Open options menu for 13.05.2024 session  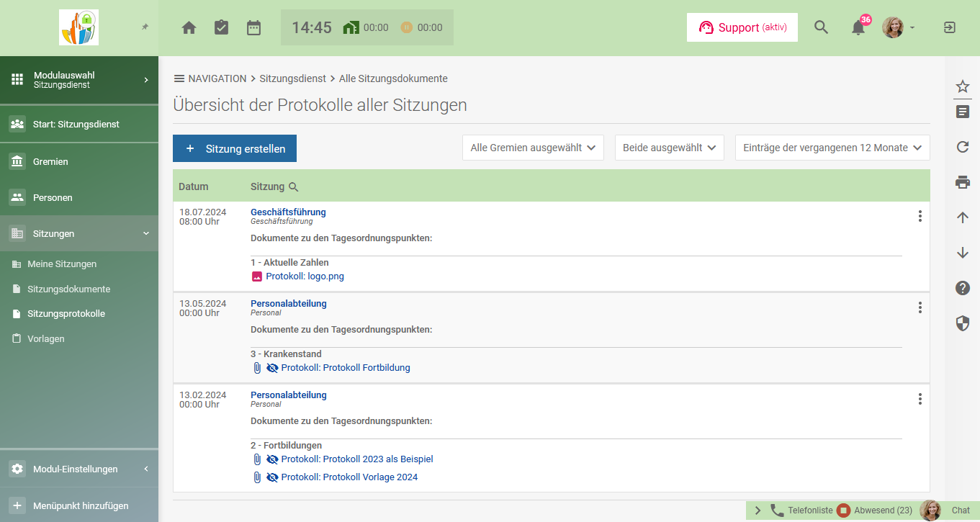(920, 307)
